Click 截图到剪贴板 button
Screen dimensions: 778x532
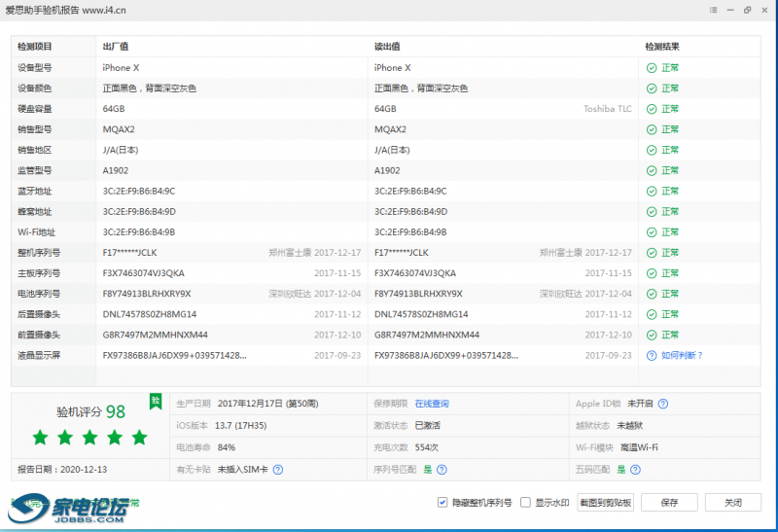pos(605,502)
